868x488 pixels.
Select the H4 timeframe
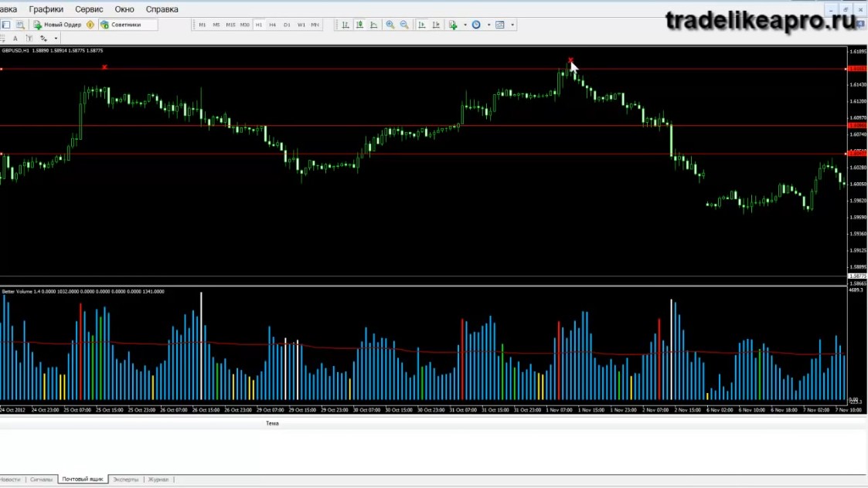[272, 25]
